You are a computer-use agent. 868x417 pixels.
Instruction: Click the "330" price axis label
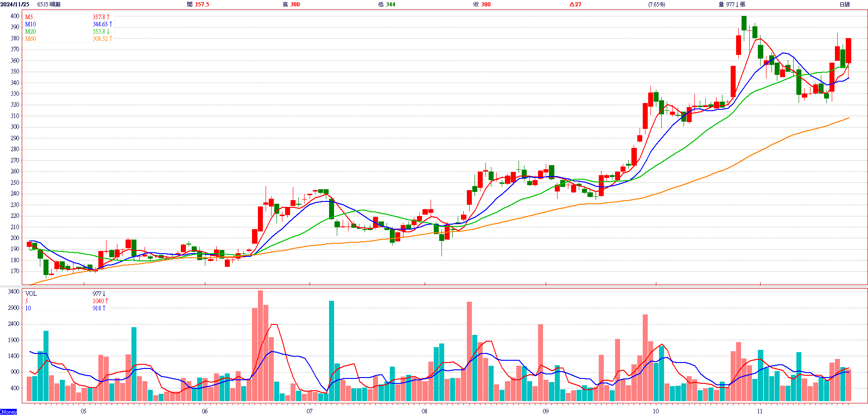tap(15, 93)
